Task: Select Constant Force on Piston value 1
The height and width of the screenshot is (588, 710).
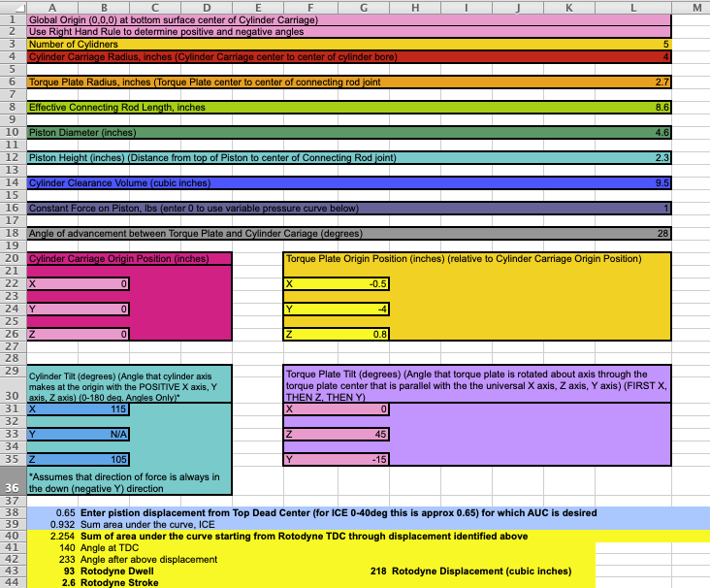Action: (666, 209)
